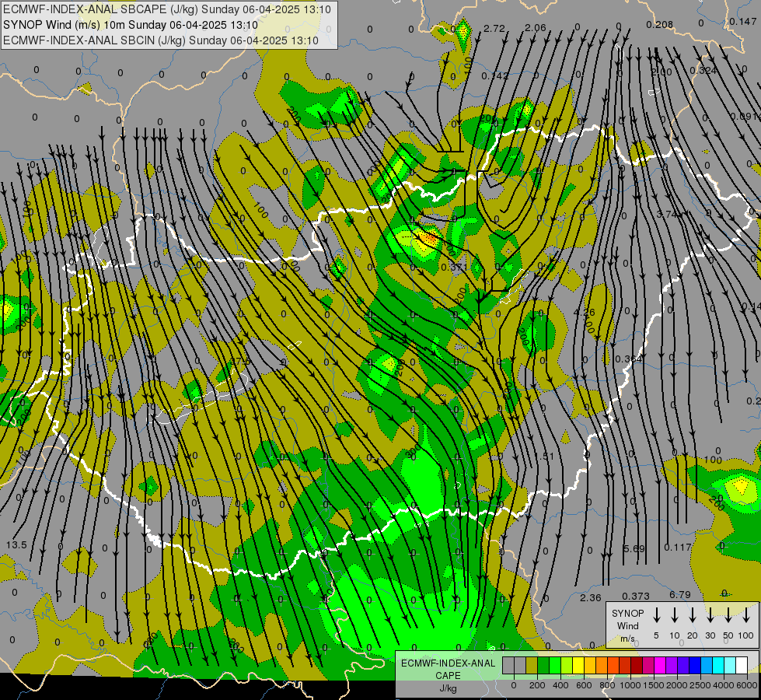Viewport: 761px width, 700px height.
Task: Click the 4000 tick label on CAPE legend
Action: (724, 685)
